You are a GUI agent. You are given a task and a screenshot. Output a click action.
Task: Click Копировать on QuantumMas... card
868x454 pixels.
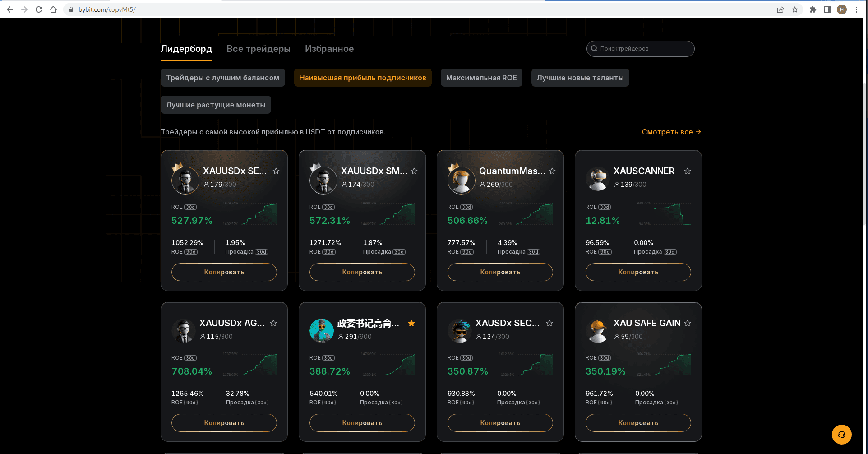click(x=500, y=272)
